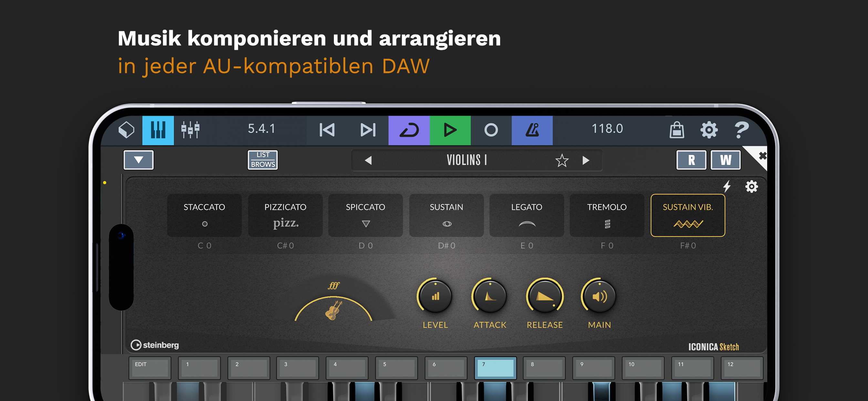868x401 pixels.
Task: Expand the triangle dropdown menu button
Action: (139, 160)
